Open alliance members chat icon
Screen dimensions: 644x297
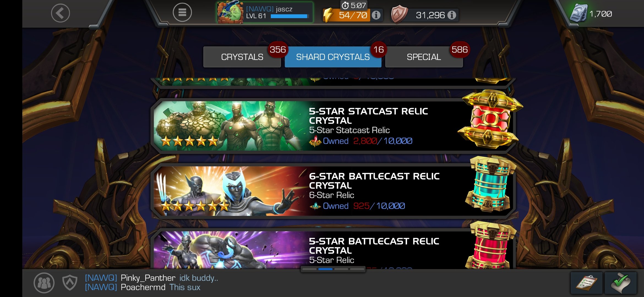pos(44,283)
